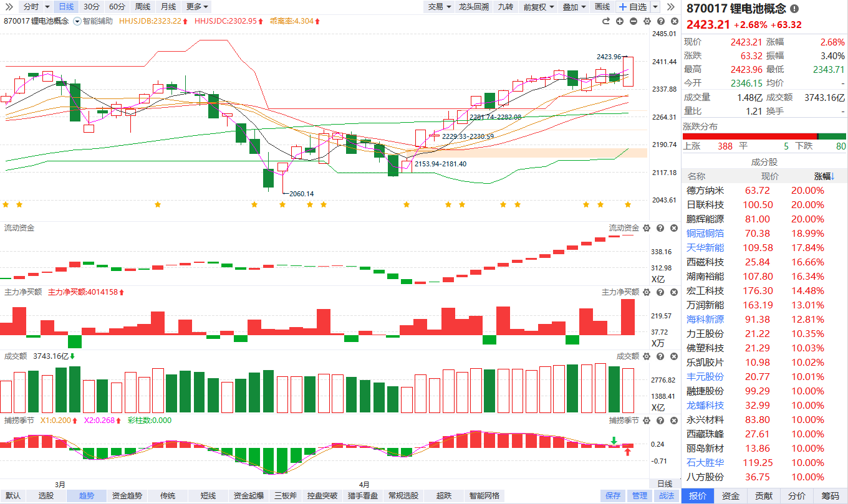Open chart settings gear in main chart
Screen dimensions: 848x504
tap(647, 21)
